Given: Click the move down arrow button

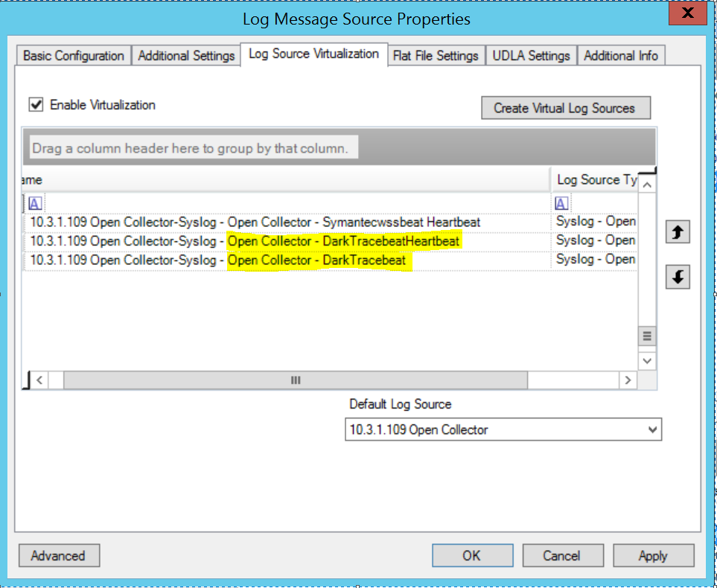Looking at the screenshot, I should 677,278.
